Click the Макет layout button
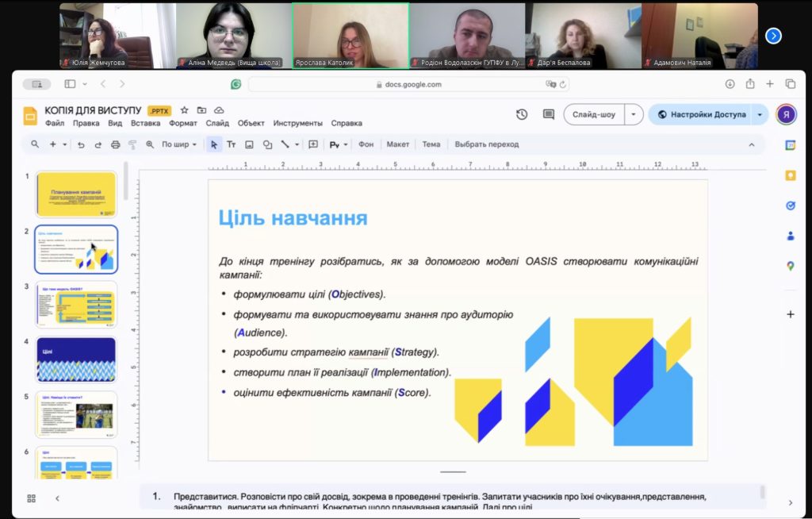This screenshot has height=519, width=812. point(398,144)
